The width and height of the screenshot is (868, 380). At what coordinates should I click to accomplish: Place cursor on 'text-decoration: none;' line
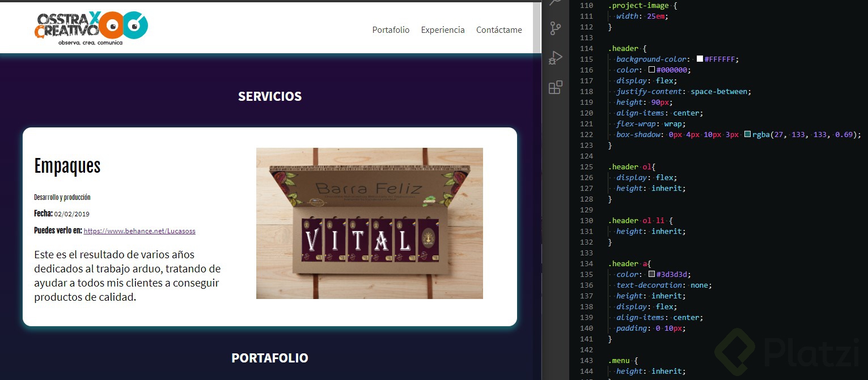664,285
